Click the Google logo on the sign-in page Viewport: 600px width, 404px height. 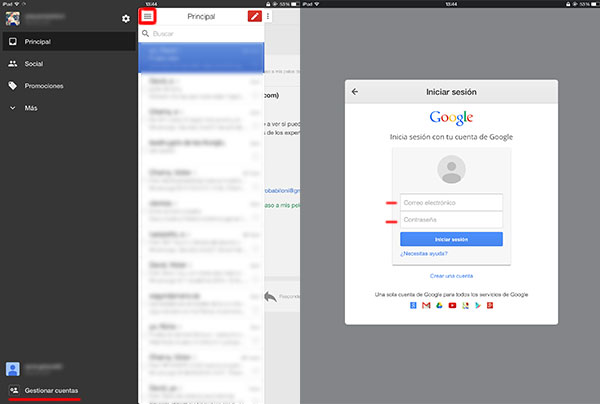(x=451, y=117)
